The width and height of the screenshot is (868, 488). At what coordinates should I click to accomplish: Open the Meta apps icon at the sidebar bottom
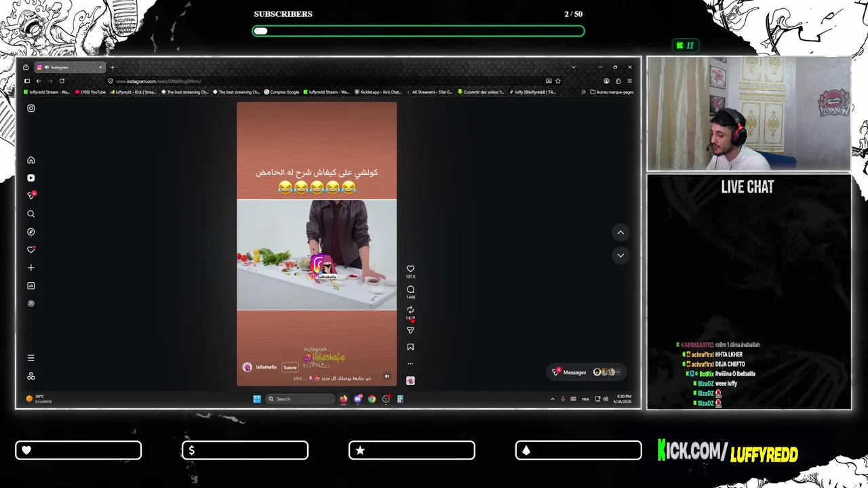coord(31,376)
